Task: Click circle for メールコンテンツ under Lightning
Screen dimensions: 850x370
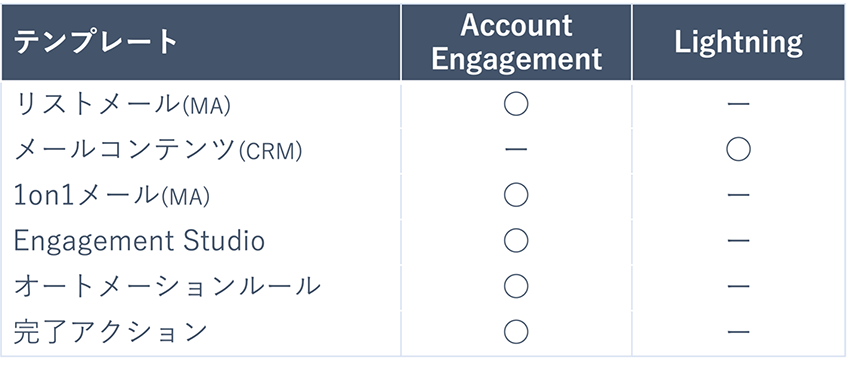Action: pyautogui.click(x=738, y=150)
